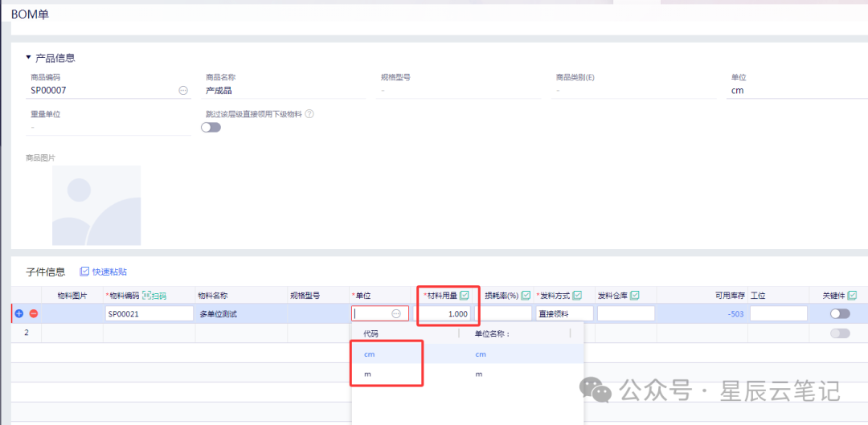
Task: Tick the 发料方式 column header checkbox
Action: pos(577,296)
